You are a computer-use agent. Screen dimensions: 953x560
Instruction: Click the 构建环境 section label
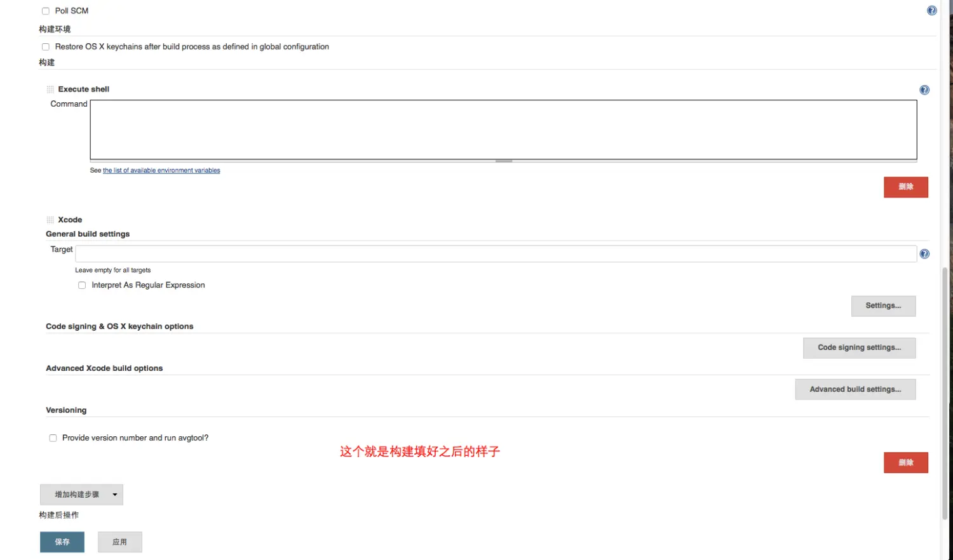(x=55, y=29)
